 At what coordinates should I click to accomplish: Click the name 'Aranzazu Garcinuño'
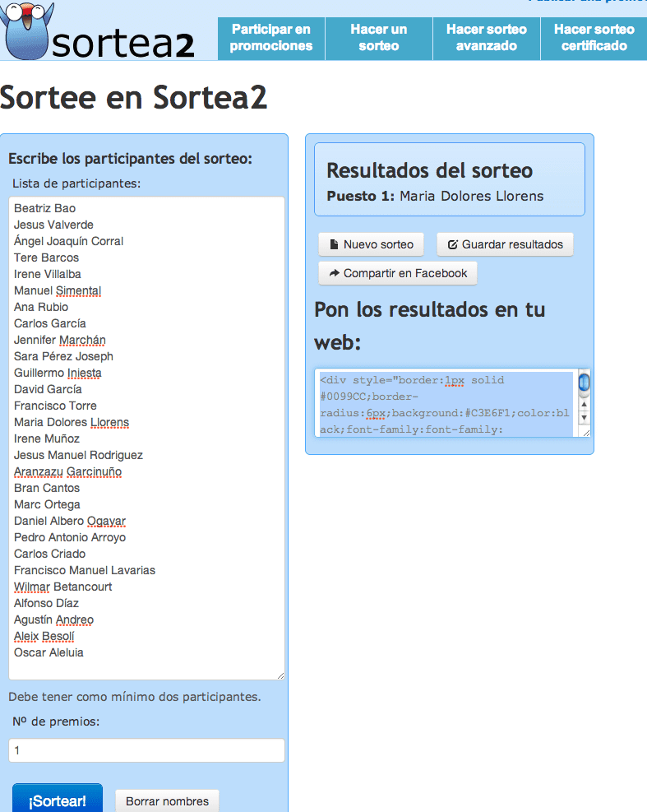point(67,471)
